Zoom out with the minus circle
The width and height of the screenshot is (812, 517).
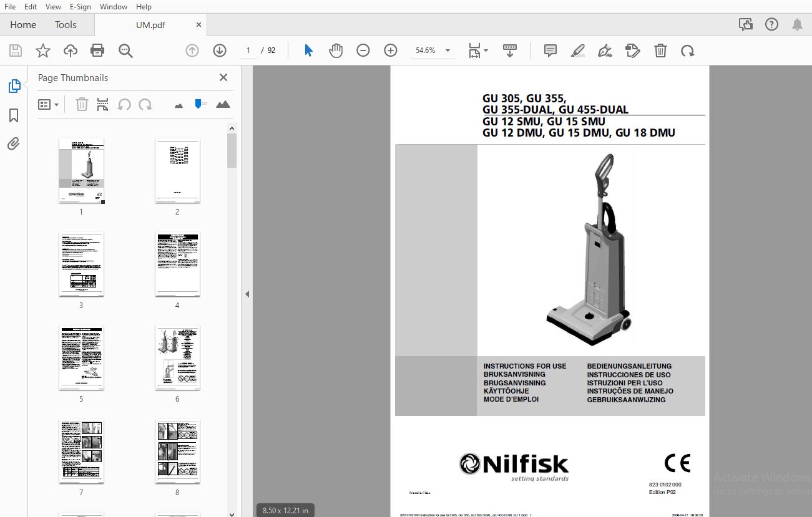tap(363, 51)
